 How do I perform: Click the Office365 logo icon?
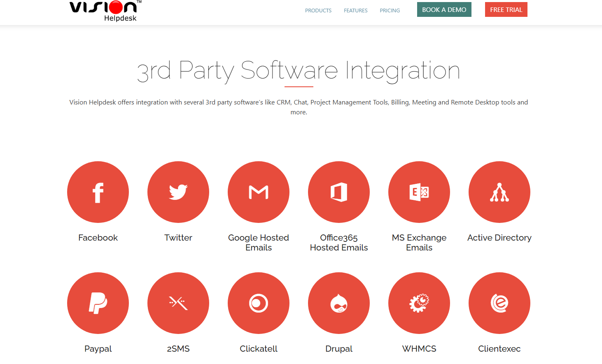339,192
